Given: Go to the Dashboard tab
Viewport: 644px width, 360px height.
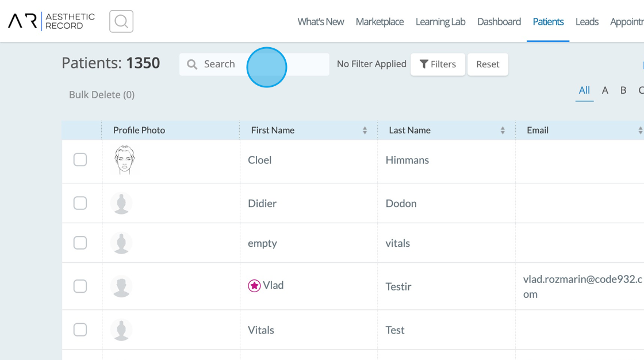Looking at the screenshot, I should (499, 22).
